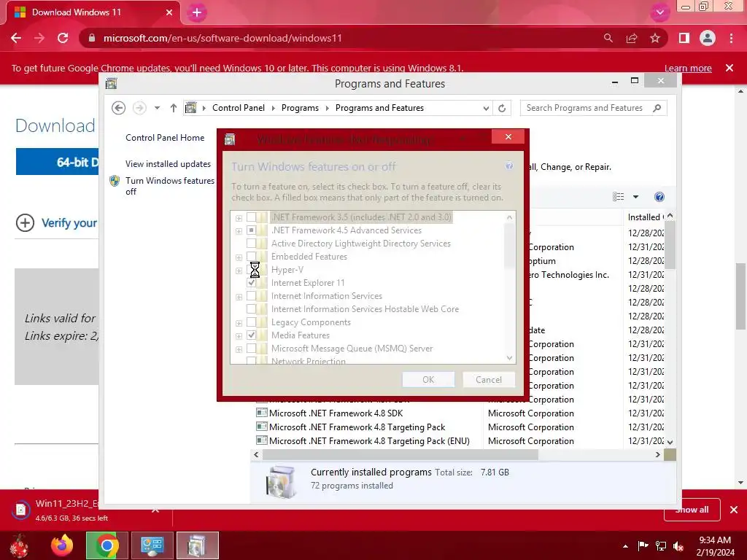Open Firefox from taskbar
747x560 pixels.
[63, 545]
